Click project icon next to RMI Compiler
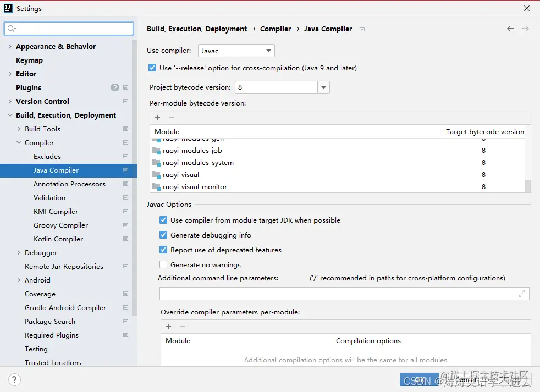 coord(126,211)
